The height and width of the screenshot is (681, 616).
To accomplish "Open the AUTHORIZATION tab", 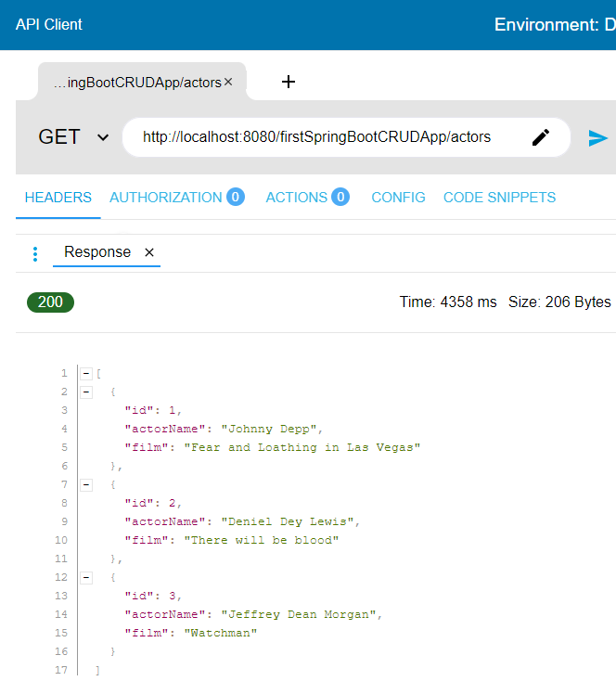I will 165,198.
